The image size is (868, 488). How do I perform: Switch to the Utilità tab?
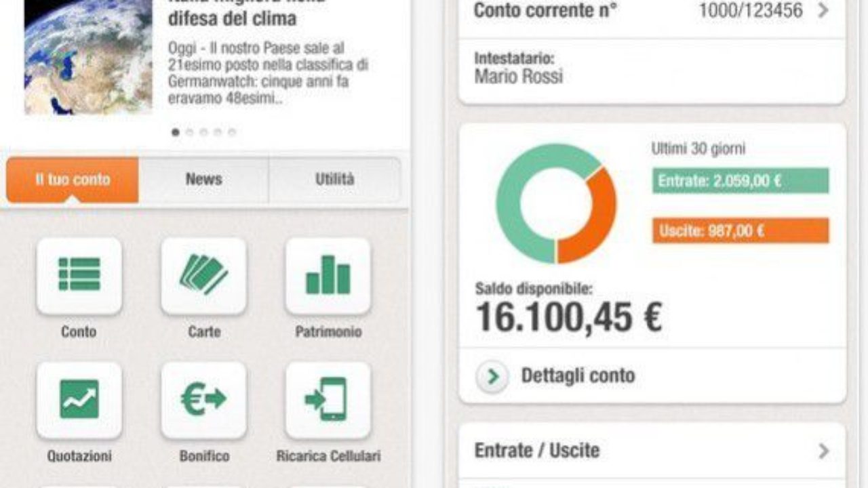click(334, 180)
